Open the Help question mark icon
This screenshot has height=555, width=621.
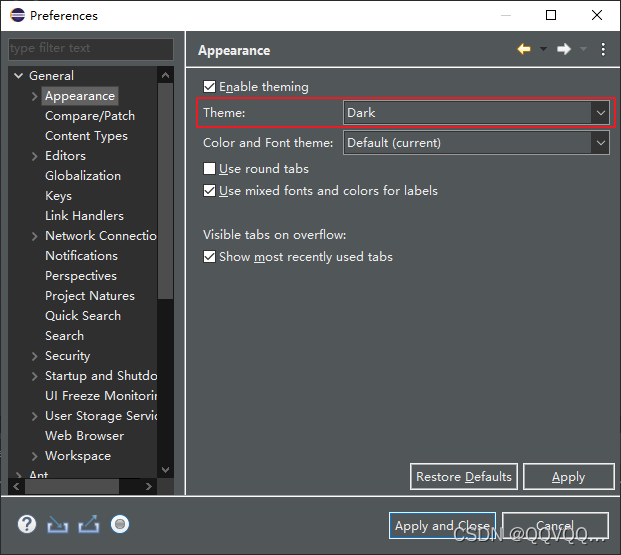27,524
